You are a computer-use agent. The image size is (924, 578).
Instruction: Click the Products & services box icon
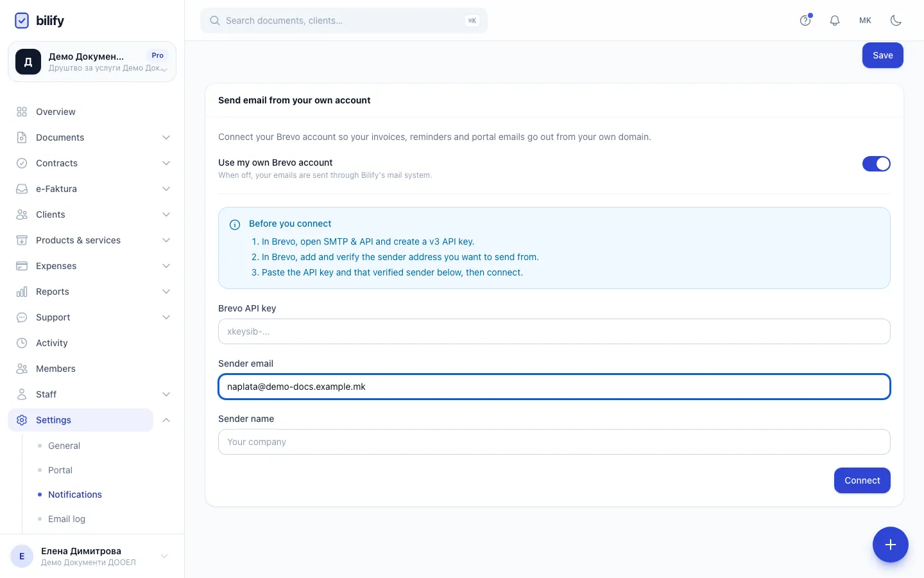tap(22, 240)
